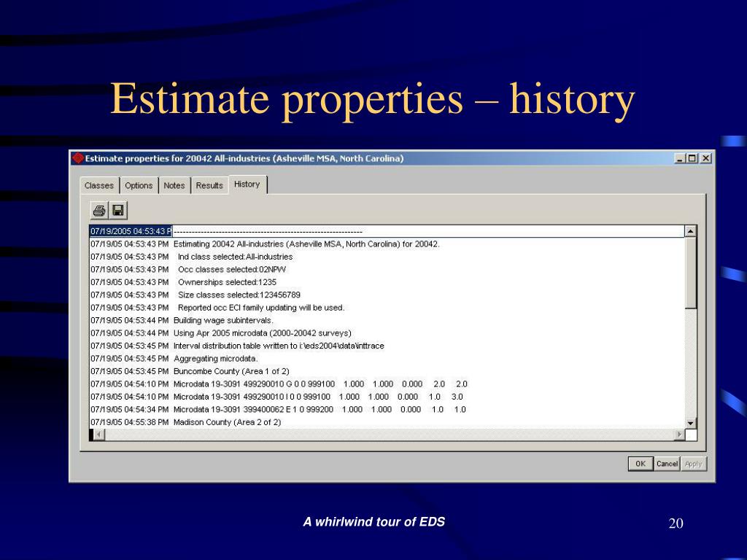Screen dimensions: 747x560
Task: Maximize the Estimate properties window
Action: point(692,158)
